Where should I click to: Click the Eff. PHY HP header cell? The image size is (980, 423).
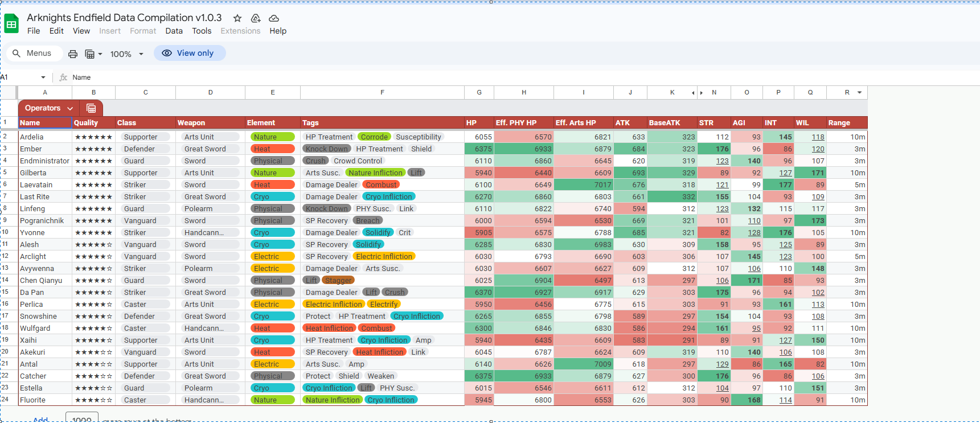[x=523, y=122]
